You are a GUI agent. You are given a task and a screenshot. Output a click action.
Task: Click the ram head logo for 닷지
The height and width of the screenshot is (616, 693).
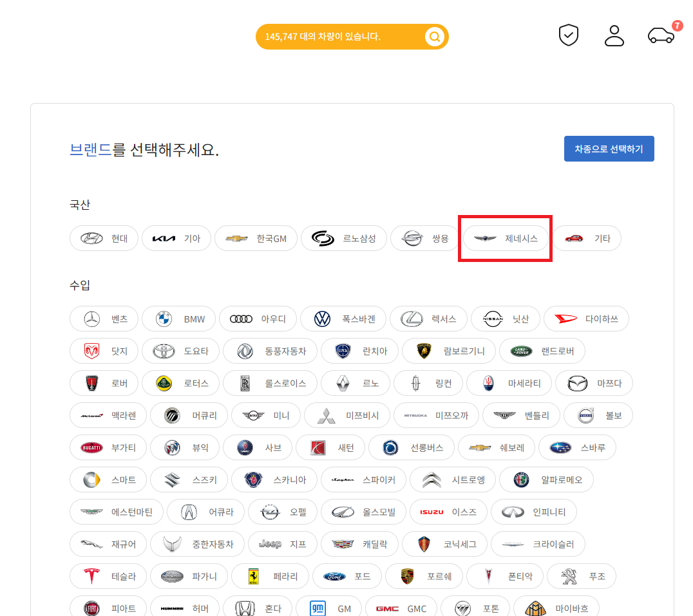click(x=92, y=351)
